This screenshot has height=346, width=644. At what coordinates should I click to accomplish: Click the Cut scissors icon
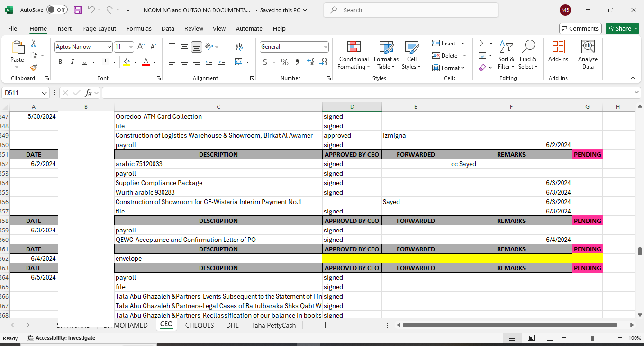[34, 44]
